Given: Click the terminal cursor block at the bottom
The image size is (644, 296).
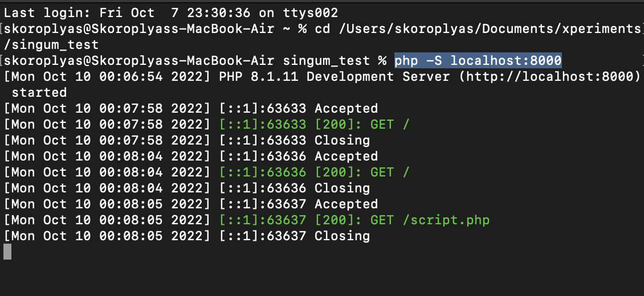Looking at the screenshot, I should 7,252.
